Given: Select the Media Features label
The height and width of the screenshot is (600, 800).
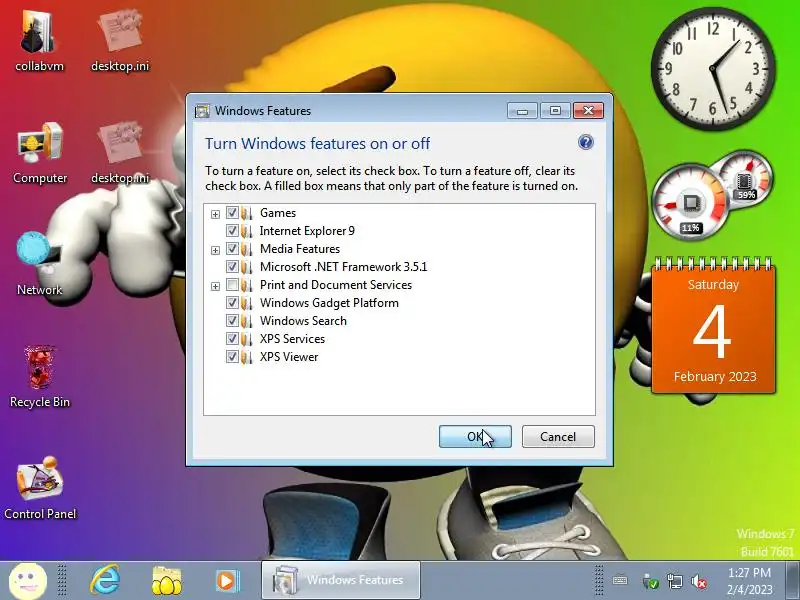Looking at the screenshot, I should 299,249.
